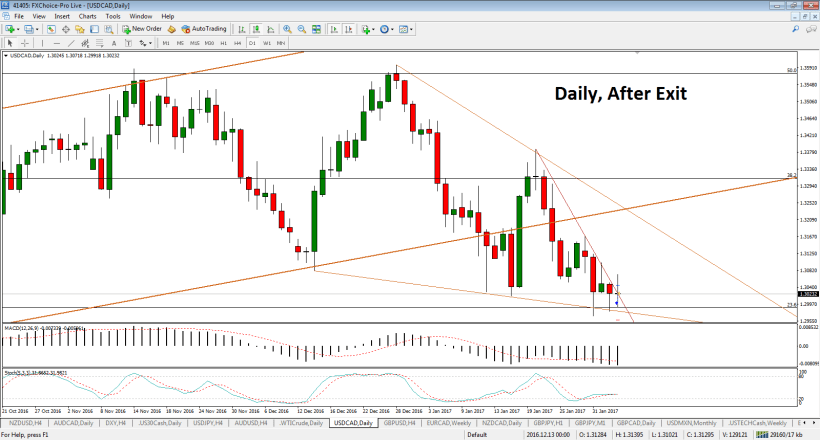Zoom out of the chart
The width and height of the screenshot is (820, 440).
pyautogui.click(x=302, y=29)
